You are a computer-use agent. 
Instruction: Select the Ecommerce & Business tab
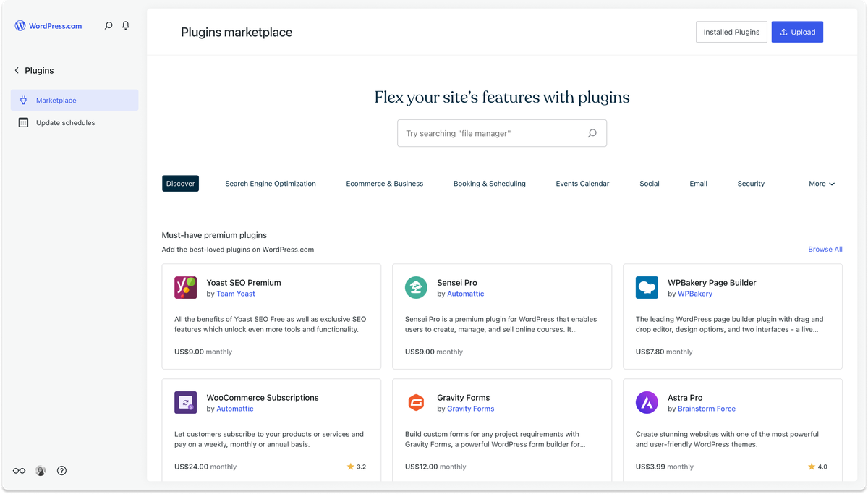coord(384,184)
